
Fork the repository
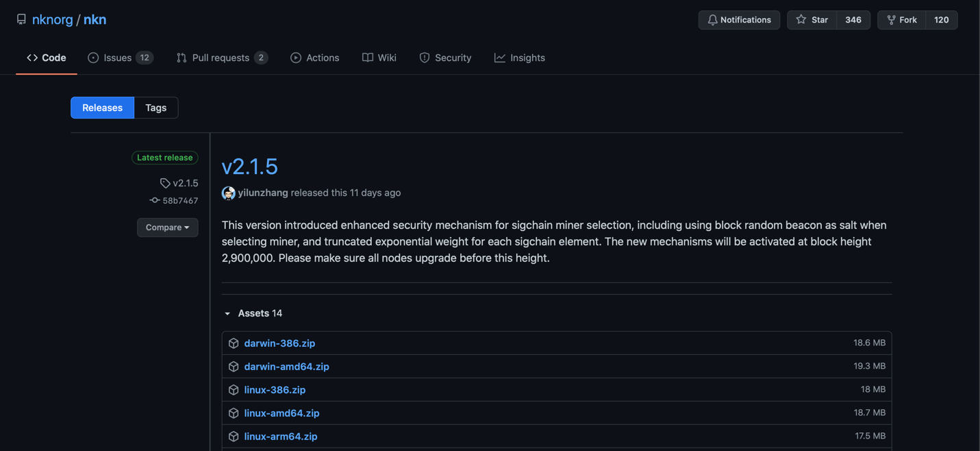(902, 20)
